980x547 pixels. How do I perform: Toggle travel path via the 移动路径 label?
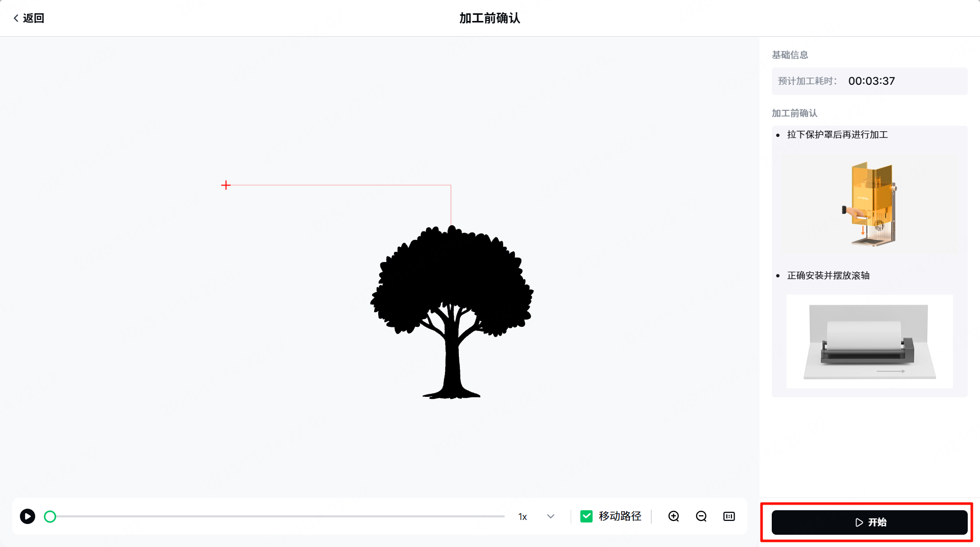(620, 516)
